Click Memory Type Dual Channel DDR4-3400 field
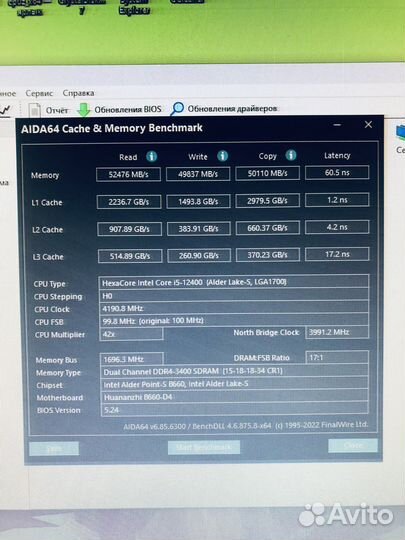 click(x=235, y=371)
